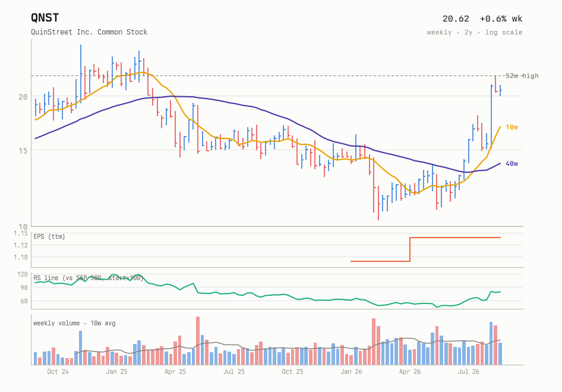The image size is (562, 392).
Task: Click the vertical step in the EPS line
Action: coord(410,249)
